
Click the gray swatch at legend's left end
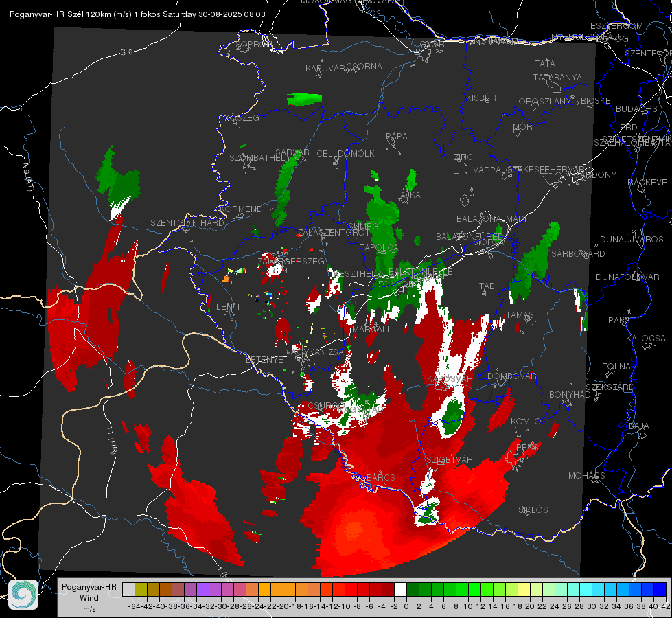(128, 590)
